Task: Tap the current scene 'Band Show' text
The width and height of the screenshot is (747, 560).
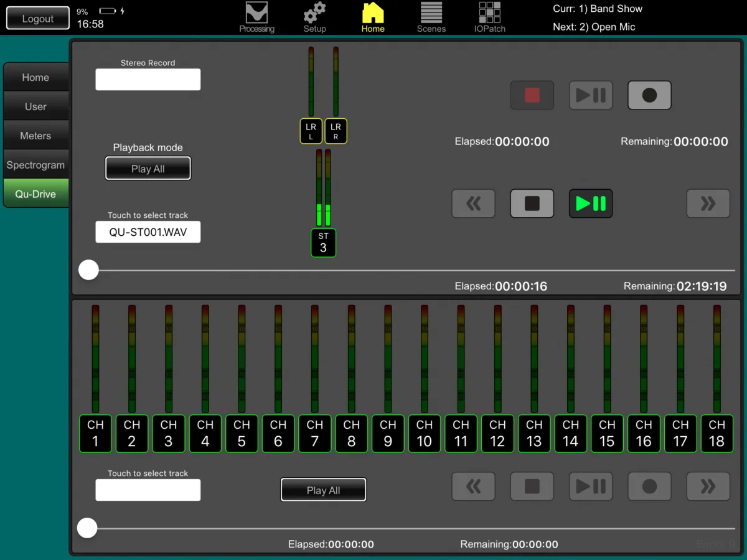Action: pyautogui.click(x=598, y=9)
